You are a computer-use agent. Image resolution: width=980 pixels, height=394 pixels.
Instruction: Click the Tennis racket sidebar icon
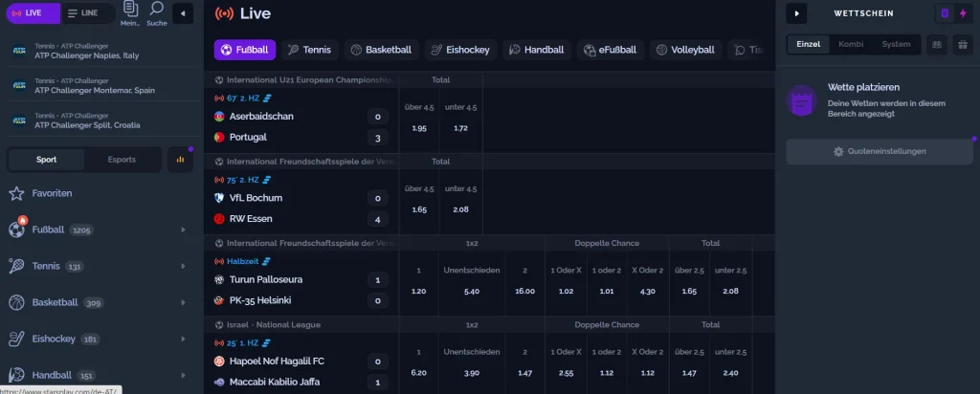[16, 266]
